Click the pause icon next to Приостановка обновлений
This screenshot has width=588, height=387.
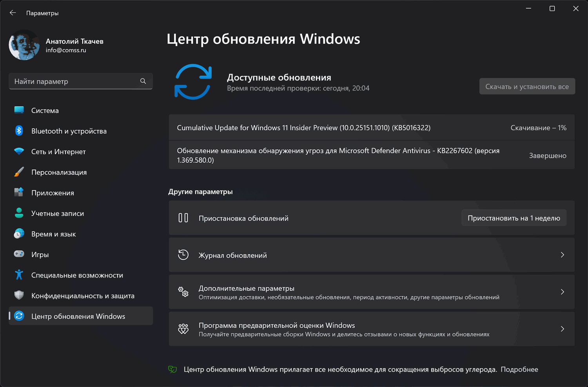[183, 218]
